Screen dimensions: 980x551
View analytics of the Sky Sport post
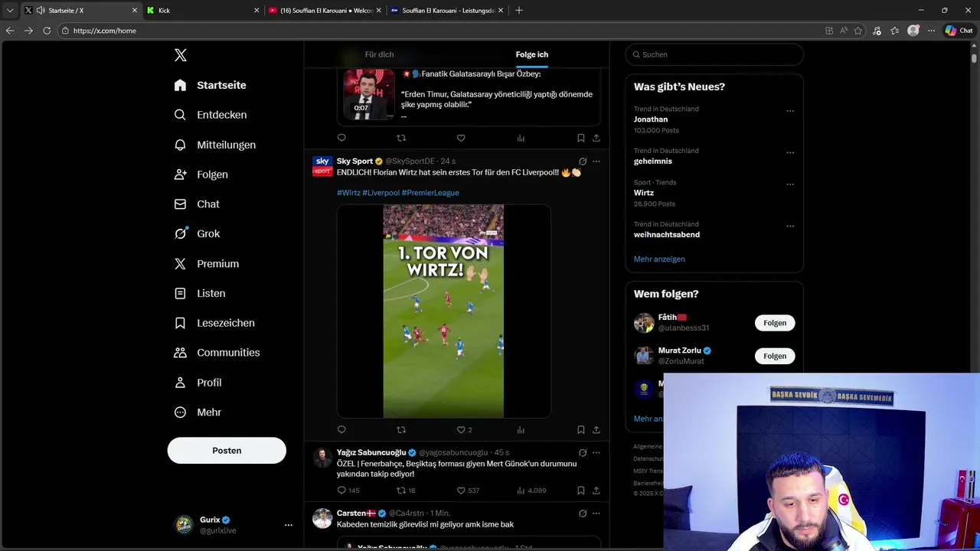pyautogui.click(x=521, y=430)
